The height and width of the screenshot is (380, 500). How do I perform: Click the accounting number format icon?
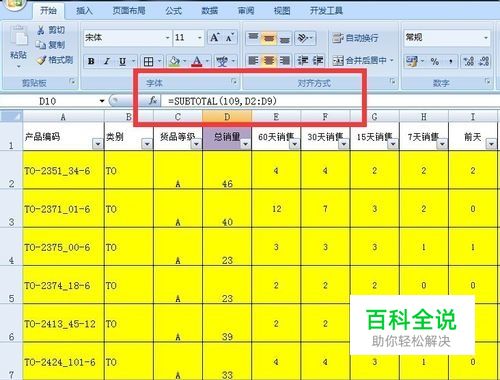[x=411, y=61]
